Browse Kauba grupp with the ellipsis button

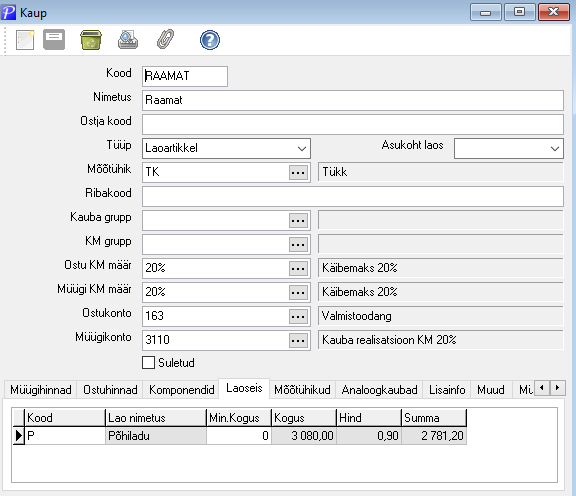[298, 220]
